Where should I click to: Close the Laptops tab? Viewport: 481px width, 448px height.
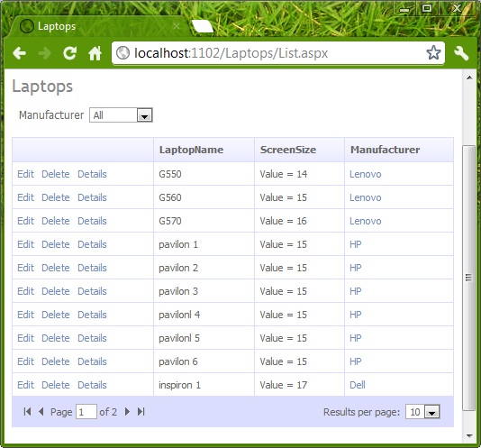176,26
